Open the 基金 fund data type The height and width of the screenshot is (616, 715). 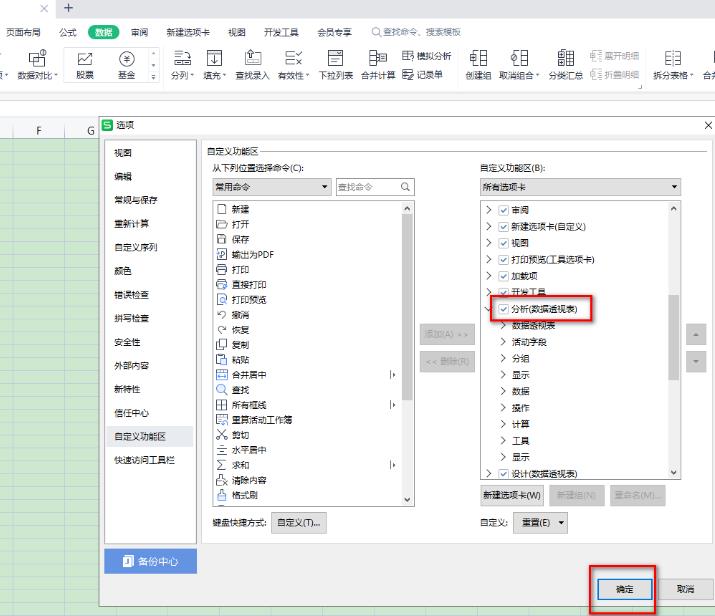[x=127, y=64]
